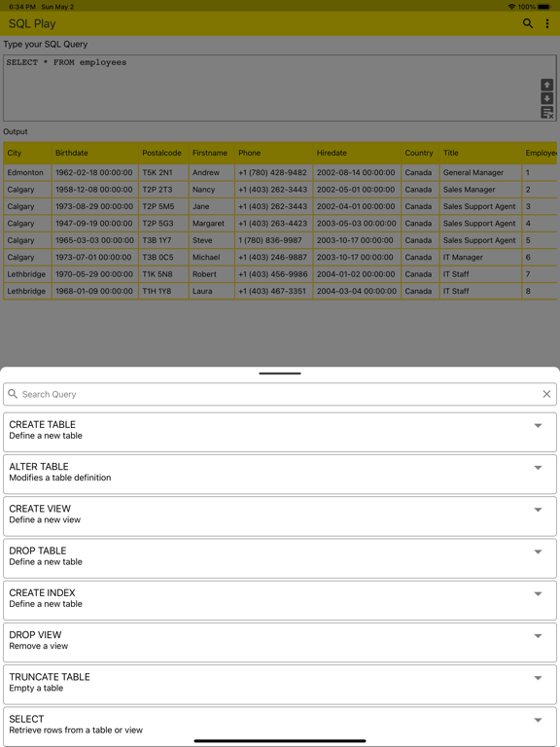Click the Birthdate column header
Viewport: 560px width, 747px height.
click(94, 153)
